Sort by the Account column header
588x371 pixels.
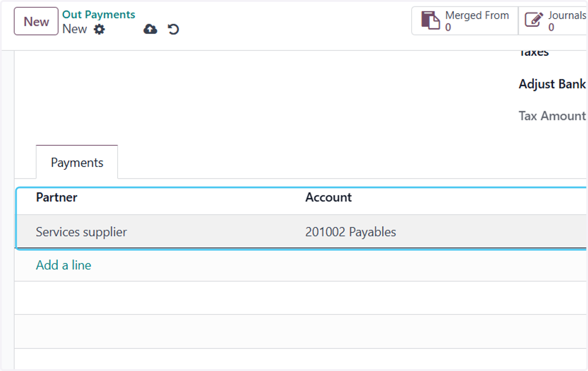point(329,197)
